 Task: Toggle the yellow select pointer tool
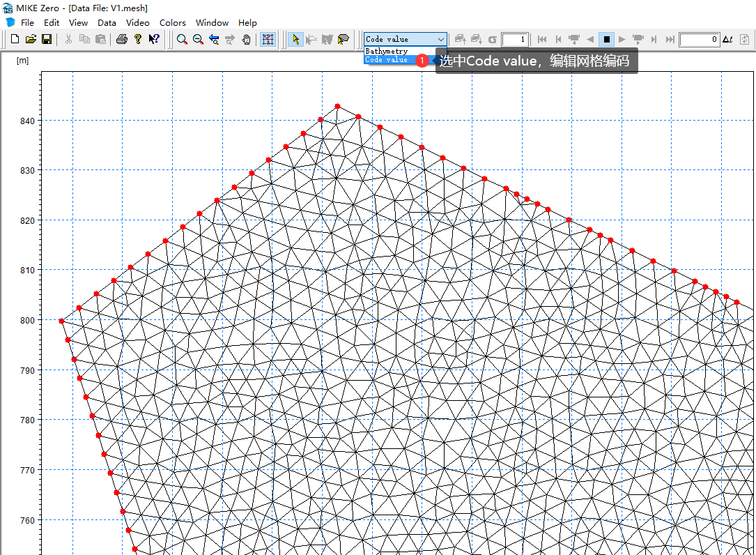pos(295,40)
